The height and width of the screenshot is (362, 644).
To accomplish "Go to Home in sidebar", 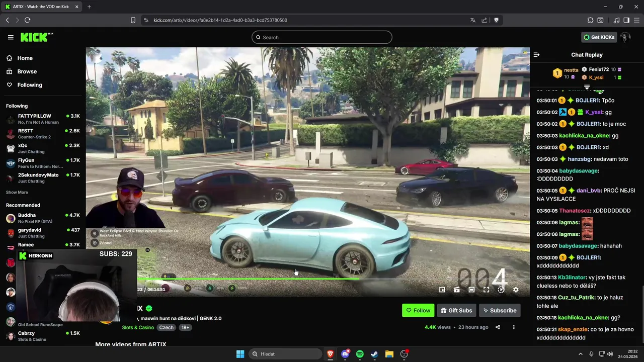I will click(25, 58).
